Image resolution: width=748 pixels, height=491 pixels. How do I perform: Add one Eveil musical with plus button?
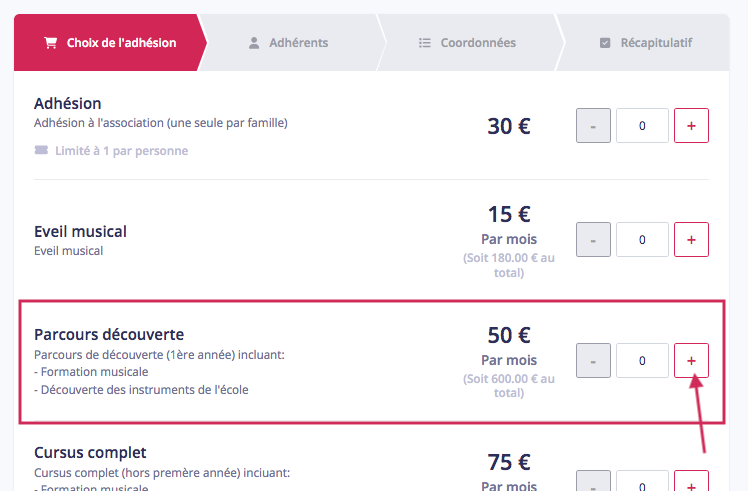(691, 240)
